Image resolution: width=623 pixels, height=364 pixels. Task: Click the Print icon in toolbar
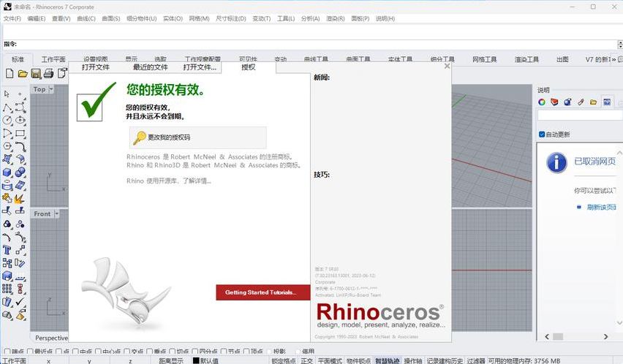coord(48,73)
